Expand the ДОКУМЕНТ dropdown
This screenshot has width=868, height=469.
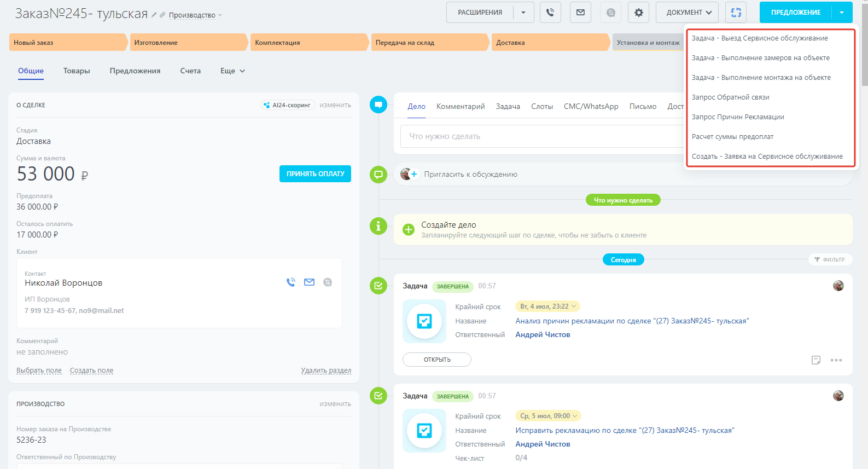pyautogui.click(x=688, y=13)
